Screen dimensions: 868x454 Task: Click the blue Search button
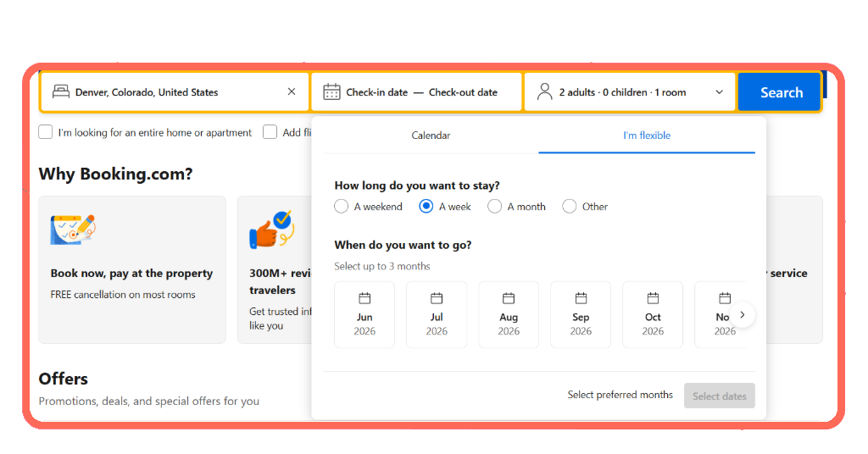[781, 92]
